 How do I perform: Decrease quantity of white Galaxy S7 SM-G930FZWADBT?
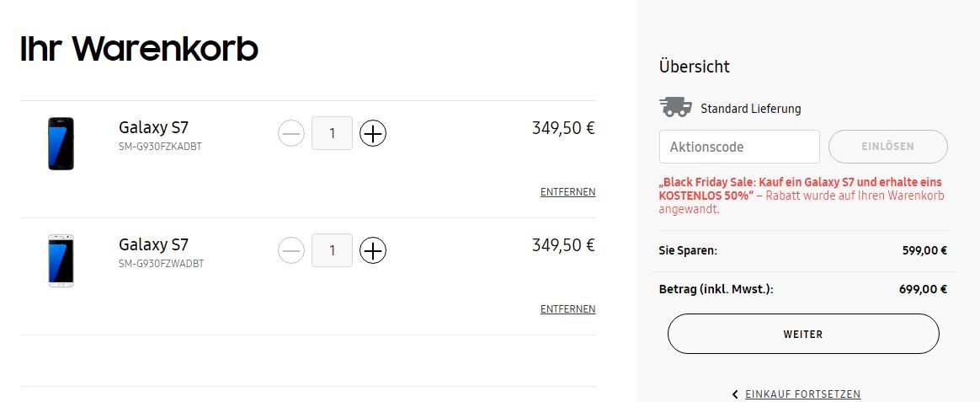291,250
